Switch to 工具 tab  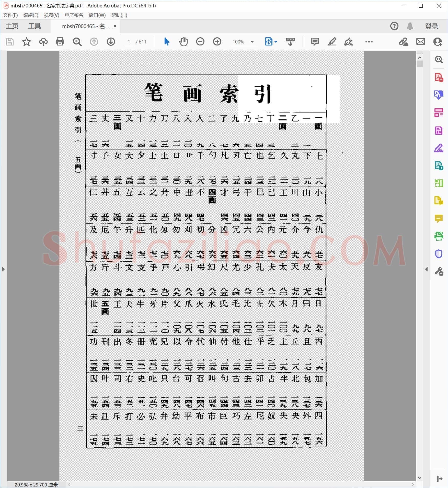tap(35, 26)
